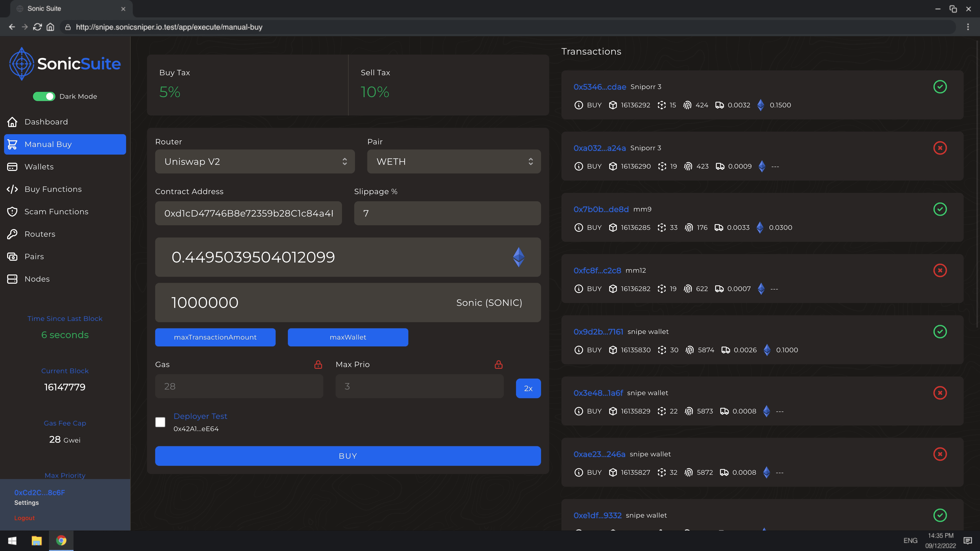Toggle the Dark Mode switch
The height and width of the screenshot is (551, 980).
(44, 97)
